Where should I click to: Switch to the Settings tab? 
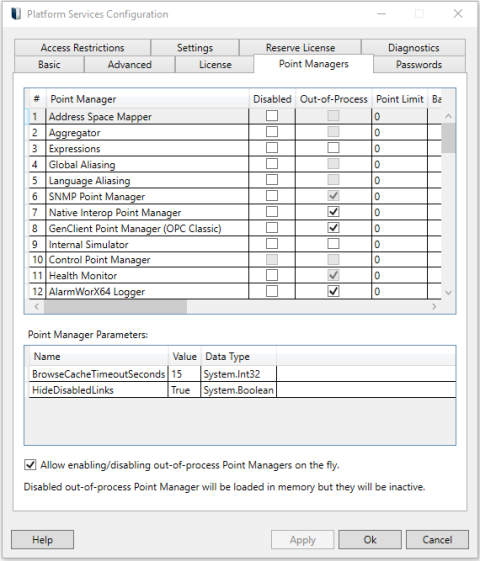pos(195,48)
